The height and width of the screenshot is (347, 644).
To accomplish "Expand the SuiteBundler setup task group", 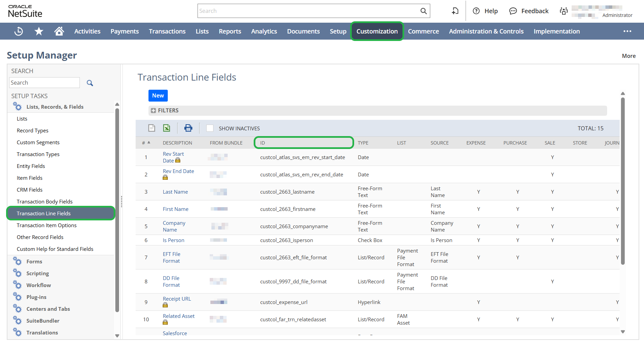I will 43,321.
